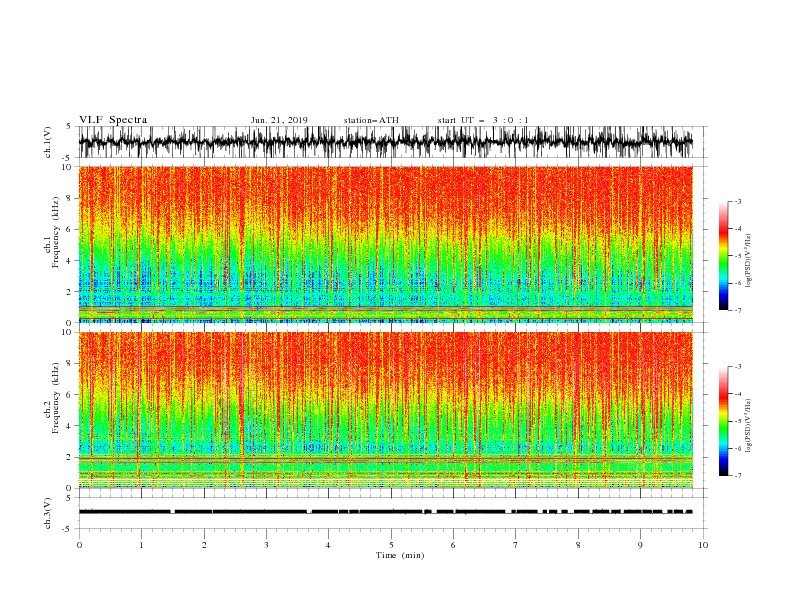Click the ch.1 spectrogram panel
Image resolution: width=792 pixels, height=612 pixels.
pos(386,244)
